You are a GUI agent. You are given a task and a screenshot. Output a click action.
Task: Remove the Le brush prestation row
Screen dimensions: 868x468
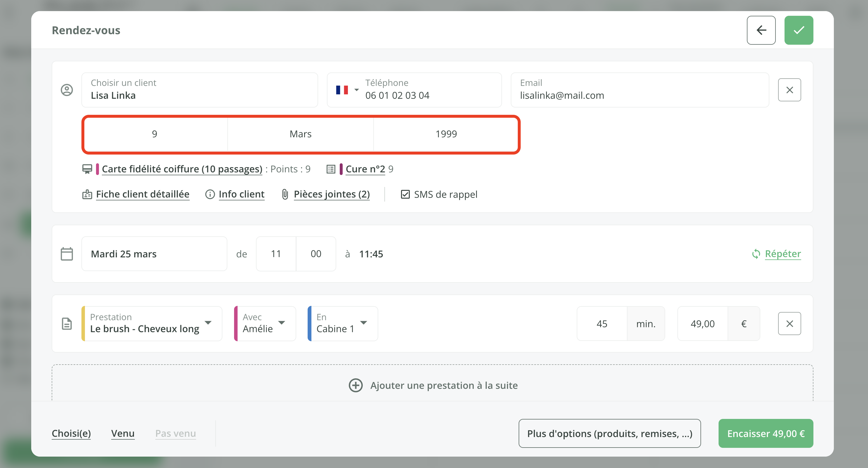click(x=789, y=324)
